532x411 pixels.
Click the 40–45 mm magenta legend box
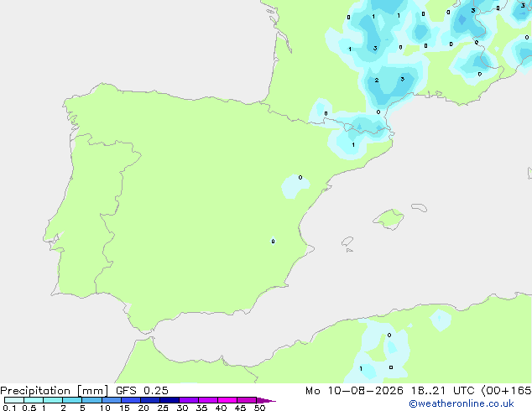(227, 400)
